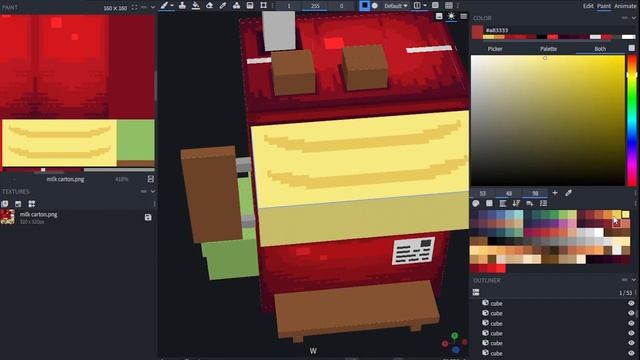
Task: Click the brush softness field showing 0
Action: point(341,6)
